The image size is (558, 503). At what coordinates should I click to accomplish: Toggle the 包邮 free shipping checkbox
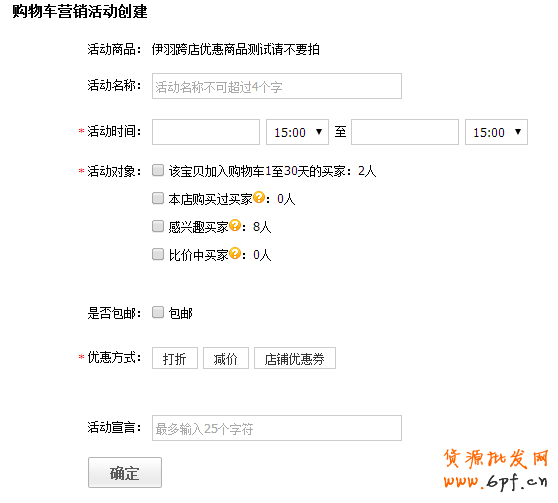coord(158,312)
